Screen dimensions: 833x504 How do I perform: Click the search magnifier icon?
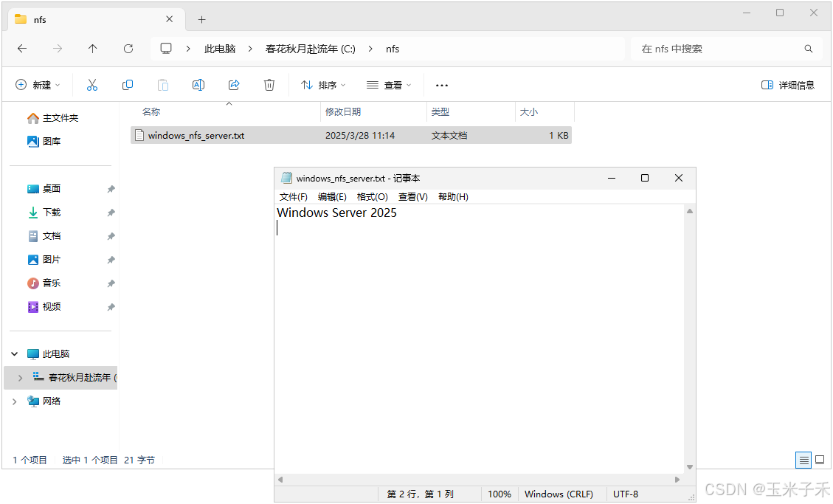[809, 49]
